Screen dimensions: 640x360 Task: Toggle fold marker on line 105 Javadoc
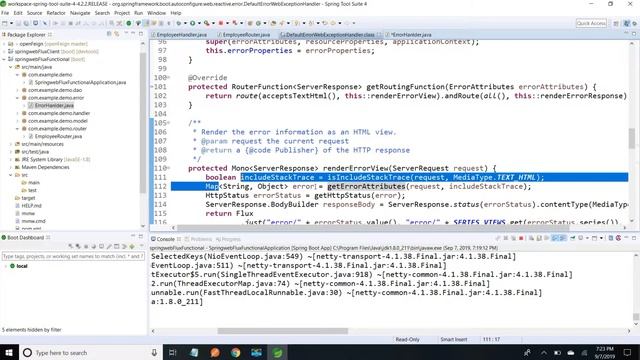coord(169,123)
